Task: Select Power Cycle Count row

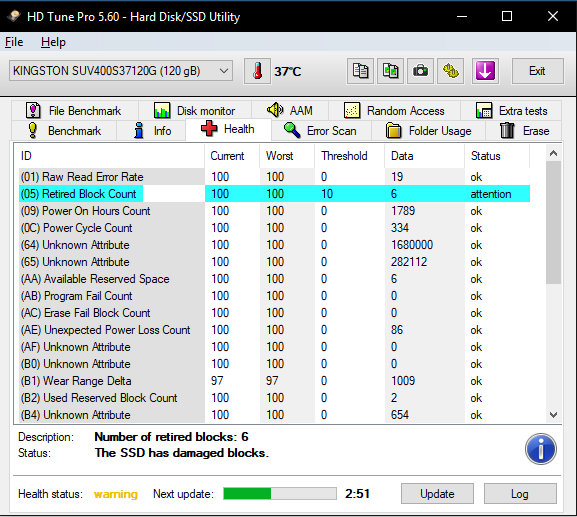Action: coord(275,228)
